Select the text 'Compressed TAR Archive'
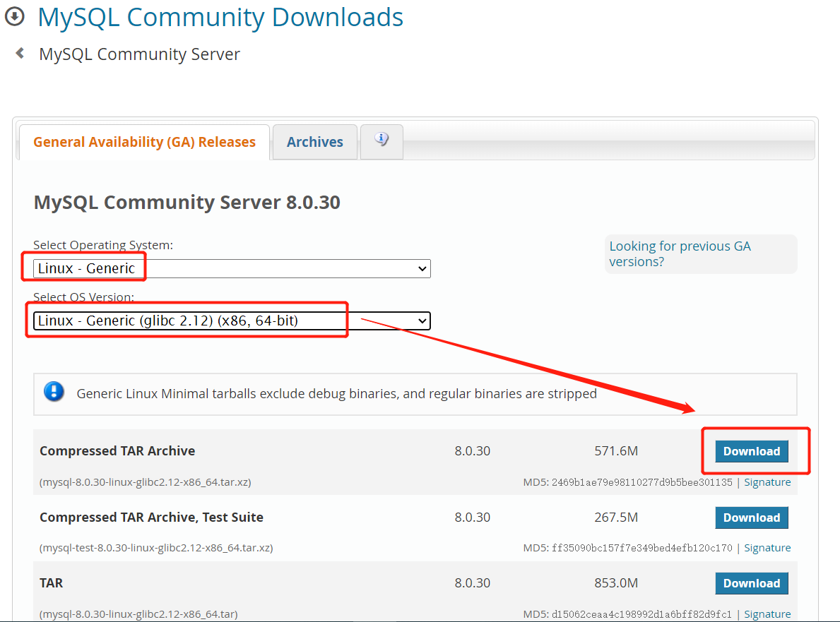Screen dimensions: 840x622 pyautogui.click(x=117, y=450)
